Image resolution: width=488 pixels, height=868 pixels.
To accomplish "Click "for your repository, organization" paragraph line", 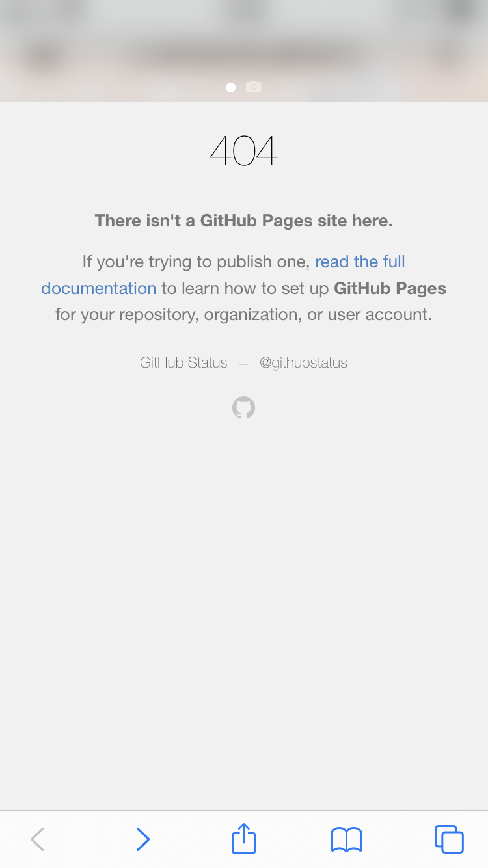I will [244, 315].
